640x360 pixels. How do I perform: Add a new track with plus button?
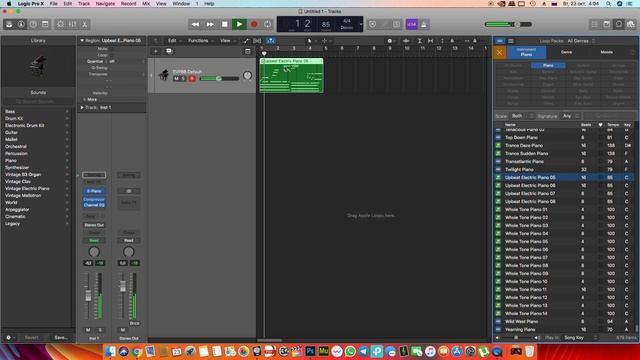point(156,51)
